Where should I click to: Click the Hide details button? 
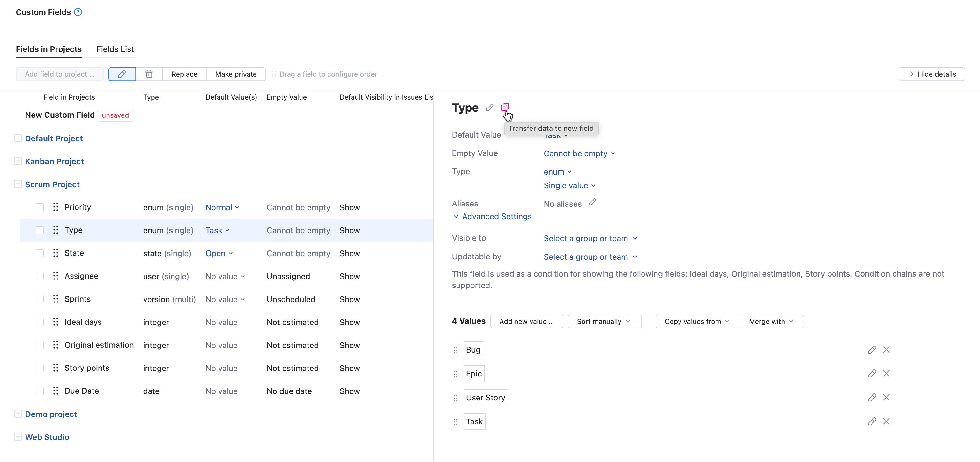932,74
